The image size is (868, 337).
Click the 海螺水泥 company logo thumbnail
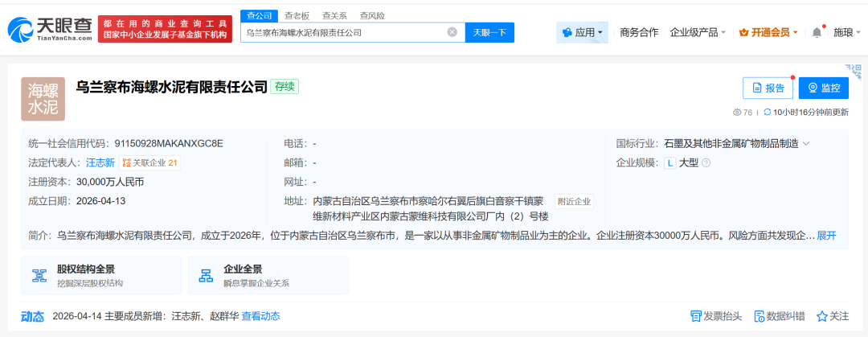point(43,99)
